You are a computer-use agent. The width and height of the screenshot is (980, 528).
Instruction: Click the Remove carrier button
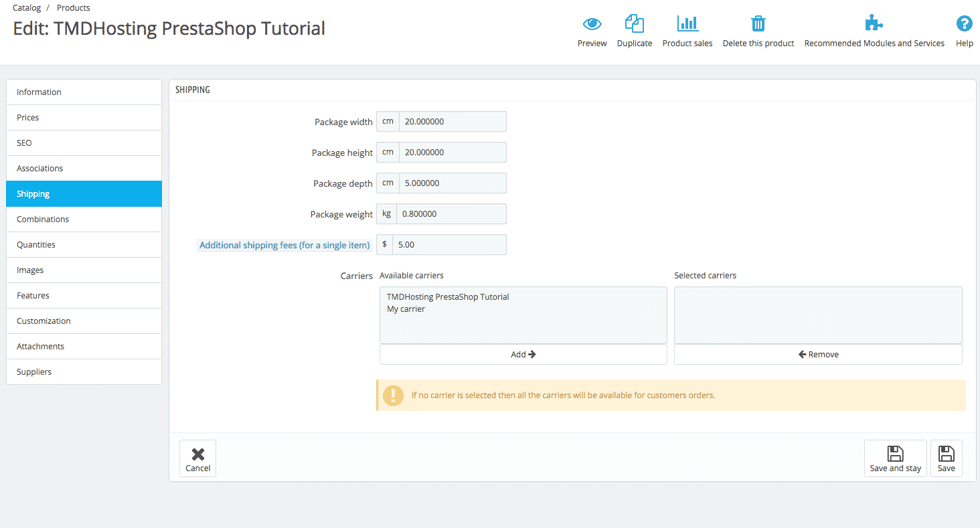[817, 354]
